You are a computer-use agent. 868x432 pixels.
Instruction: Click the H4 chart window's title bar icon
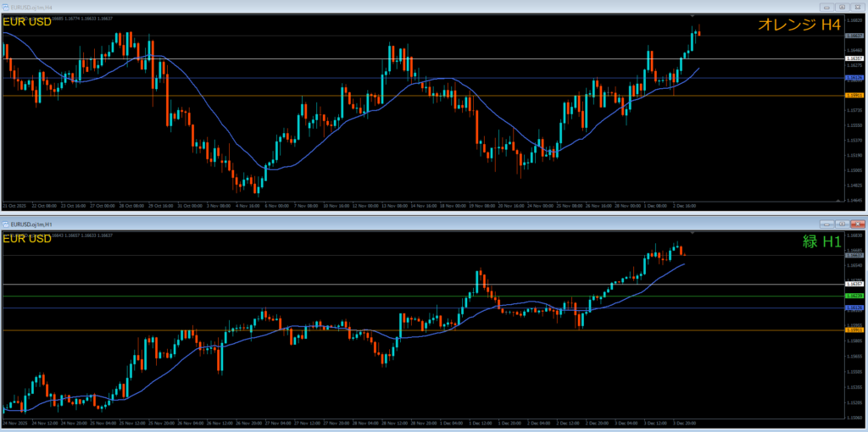(7, 7)
